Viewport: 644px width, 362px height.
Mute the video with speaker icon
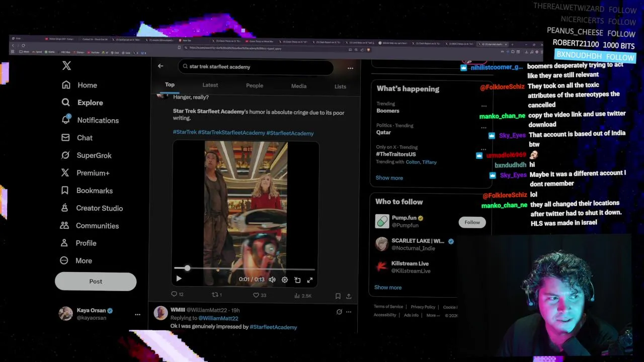click(272, 280)
